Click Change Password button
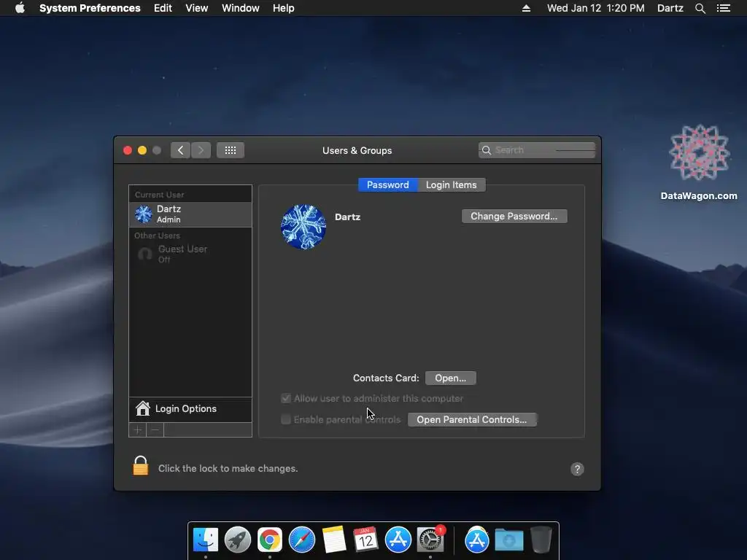The width and height of the screenshot is (747, 560). [x=514, y=216]
